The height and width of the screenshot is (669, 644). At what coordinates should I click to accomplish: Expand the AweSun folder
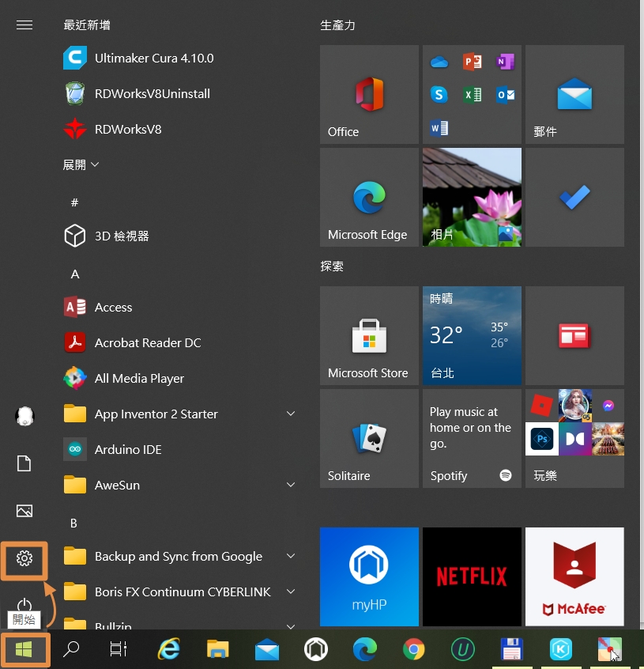coord(179,485)
